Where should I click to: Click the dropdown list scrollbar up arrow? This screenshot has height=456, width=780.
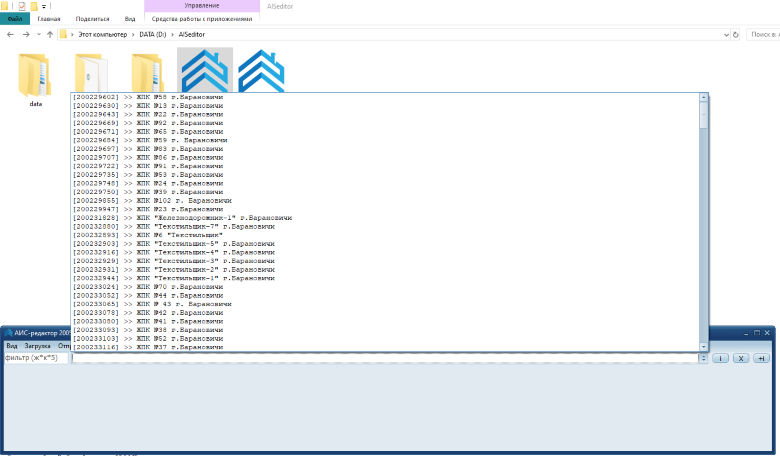pyautogui.click(x=704, y=98)
